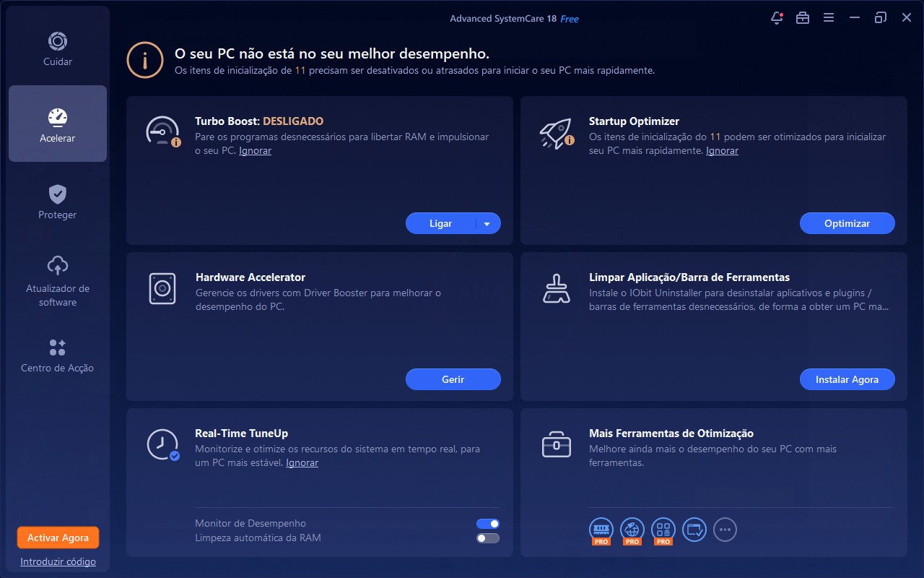This screenshot has height=578, width=924.
Task: Click the toolbar cleaner brush icon
Action: tap(556, 288)
